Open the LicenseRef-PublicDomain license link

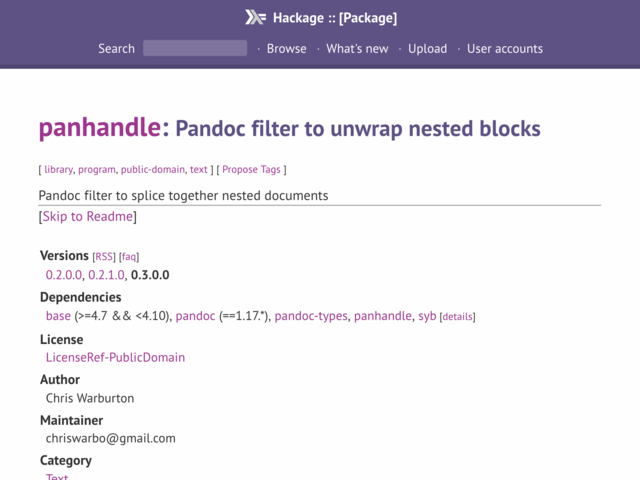115,358
